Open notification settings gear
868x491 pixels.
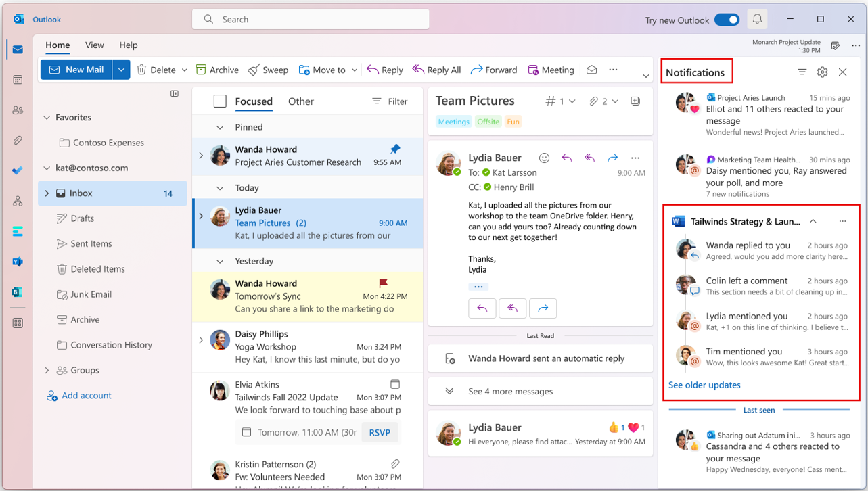coord(822,72)
